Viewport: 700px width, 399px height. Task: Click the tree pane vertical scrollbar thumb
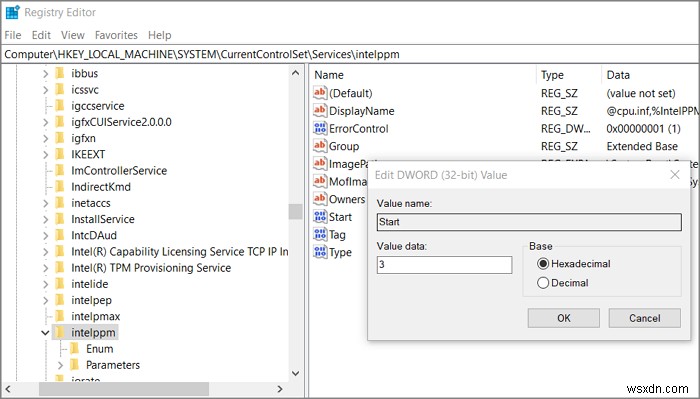(295, 212)
